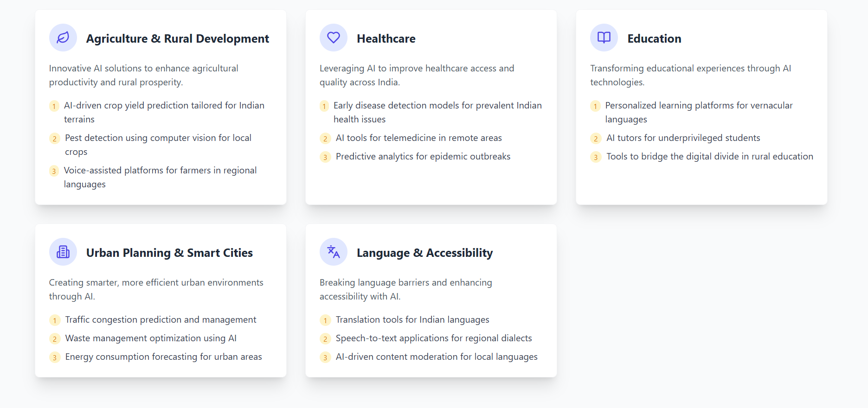Click the leaf icon for Agriculture
868x408 pixels.
tap(63, 38)
